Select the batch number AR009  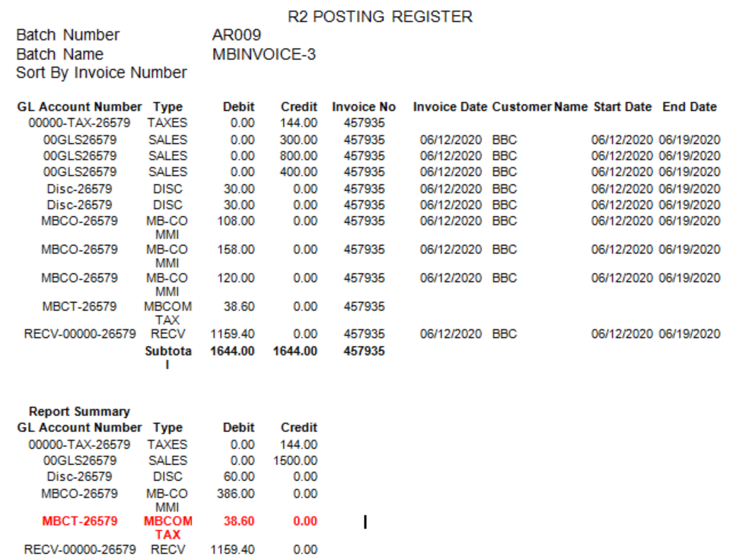pos(234,34)
